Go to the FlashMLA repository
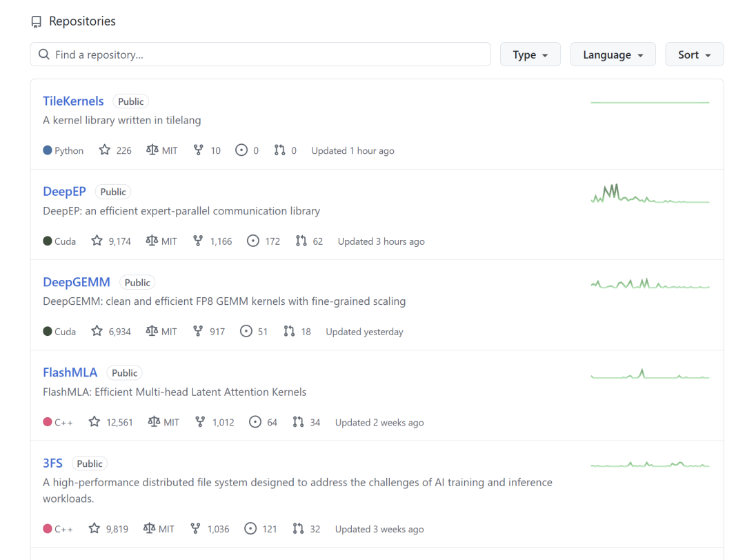Image resolution: width=745 pixels, height=560 pixels. tap(70, 372)
